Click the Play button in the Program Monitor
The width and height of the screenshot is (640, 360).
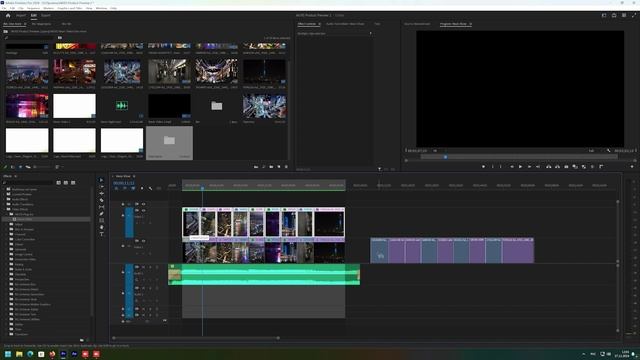coord(520,167)
